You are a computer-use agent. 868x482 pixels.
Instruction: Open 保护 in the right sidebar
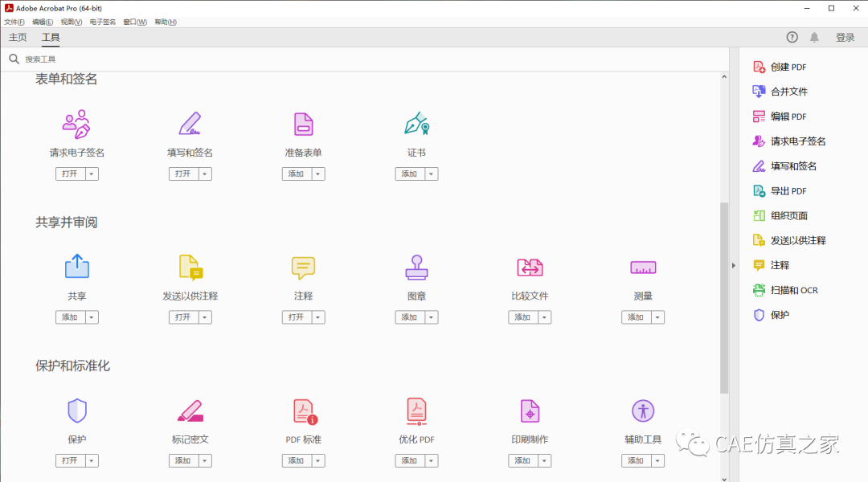point(771,315)
